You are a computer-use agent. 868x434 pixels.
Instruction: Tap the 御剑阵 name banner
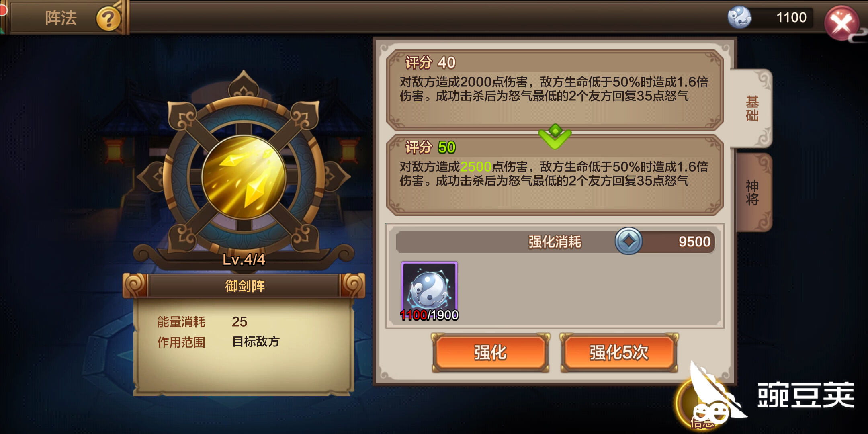[244, 286]
